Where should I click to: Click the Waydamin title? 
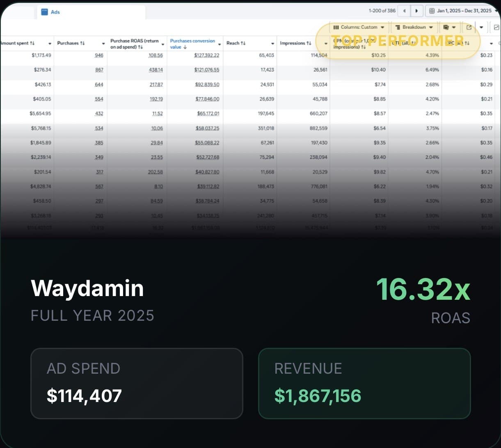pyautogui.click(x=87, y=289)
